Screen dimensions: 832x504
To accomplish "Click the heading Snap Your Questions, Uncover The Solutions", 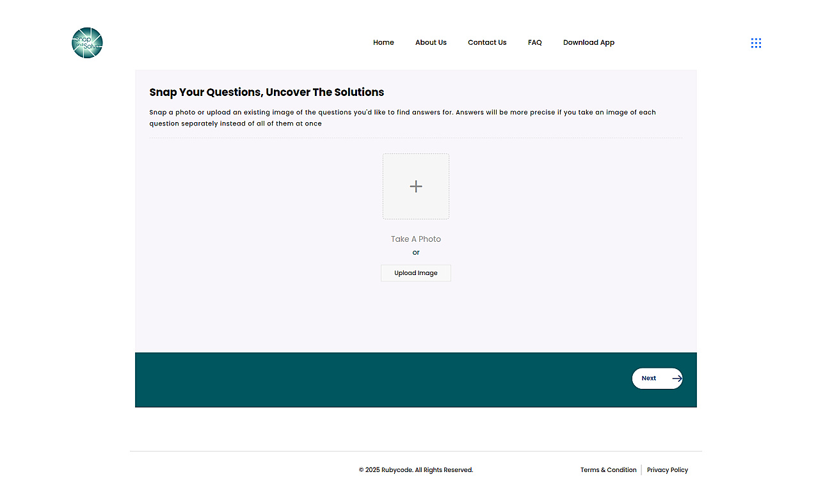I will [267, 92].
